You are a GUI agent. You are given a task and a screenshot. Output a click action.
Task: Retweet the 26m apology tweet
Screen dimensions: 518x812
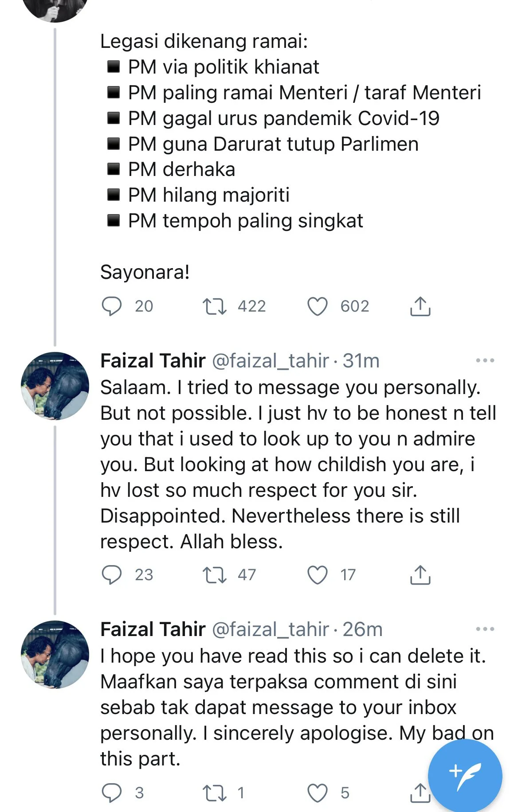click(214, 793)
